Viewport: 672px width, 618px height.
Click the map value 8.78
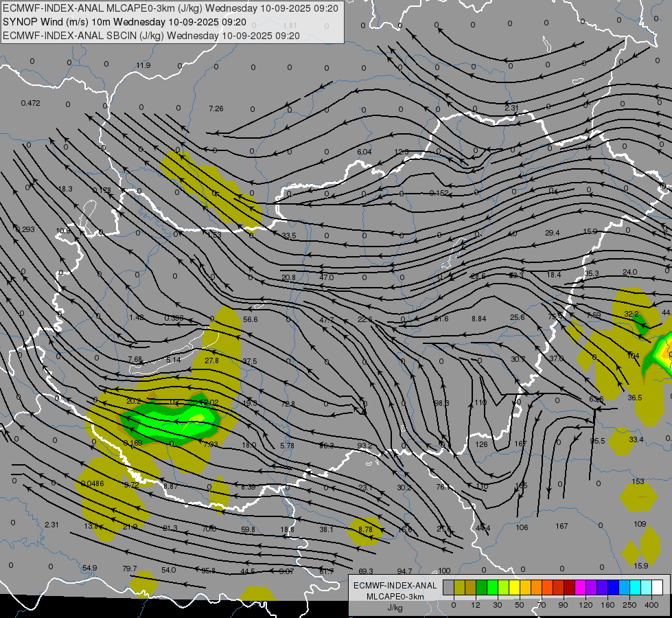coord(365,529)
